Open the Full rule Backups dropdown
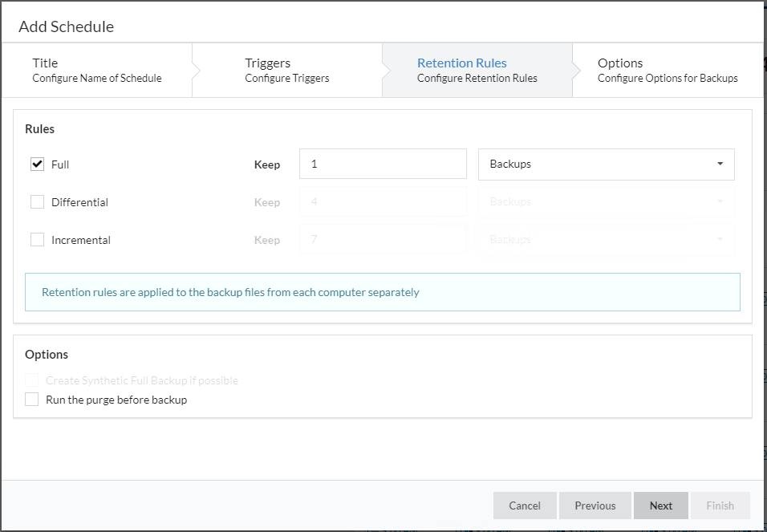767x532 pixels. point(606,164)
